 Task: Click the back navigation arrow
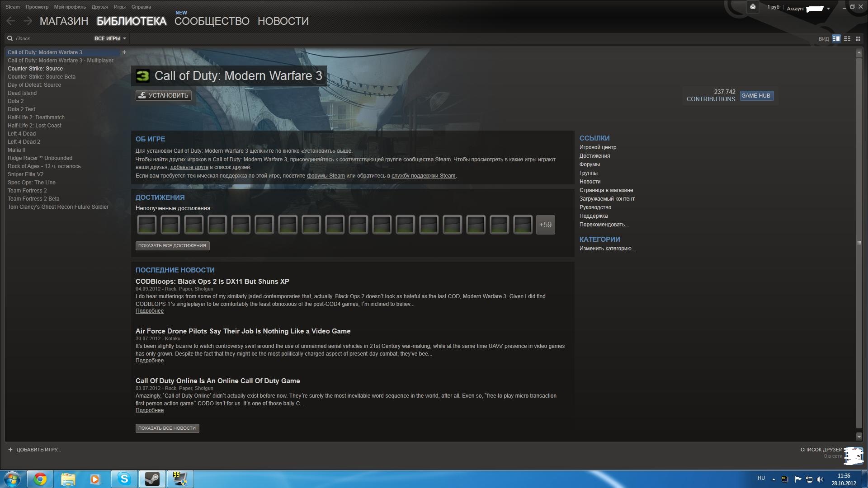[11, 21]
